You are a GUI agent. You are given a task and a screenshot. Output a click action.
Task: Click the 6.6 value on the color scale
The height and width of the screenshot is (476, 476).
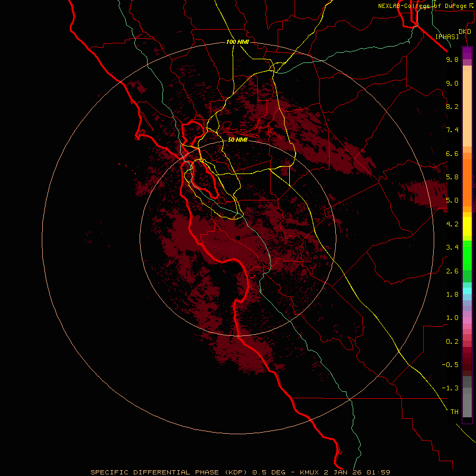click(452, 153)
